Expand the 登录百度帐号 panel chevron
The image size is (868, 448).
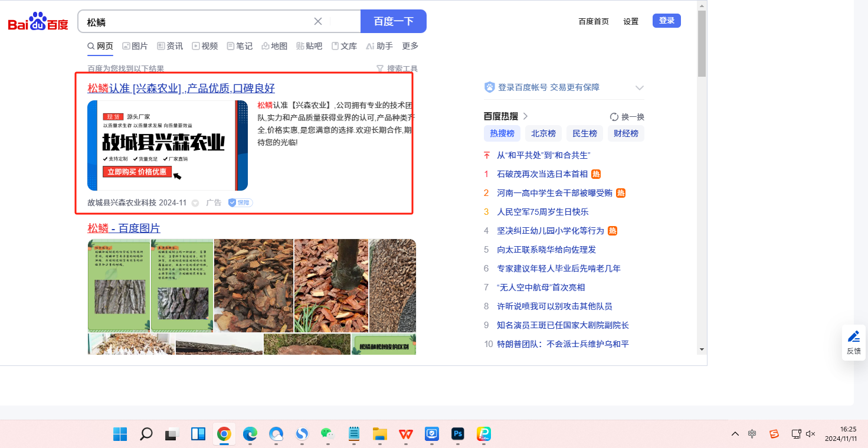coord(639,88)
